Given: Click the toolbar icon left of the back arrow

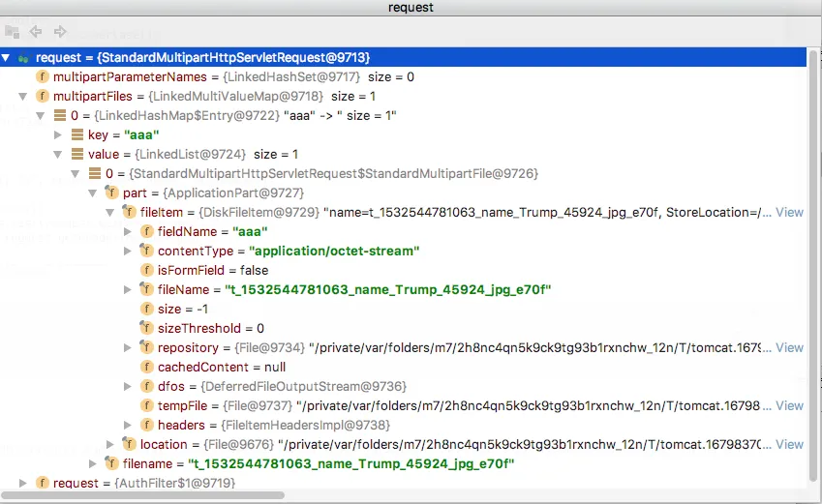Looking at the screenshot, I should point(12,31).
